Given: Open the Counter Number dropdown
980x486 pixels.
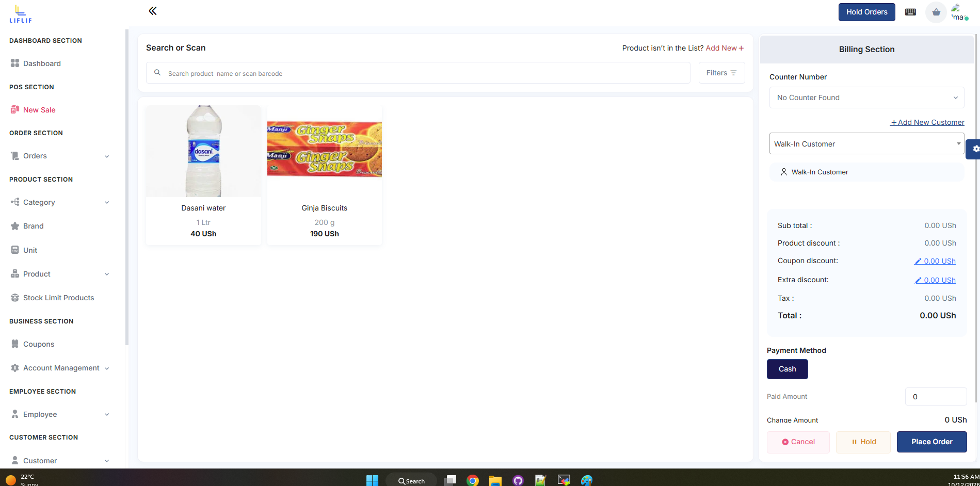Looking at the screenshot, I should pos(866,98).
